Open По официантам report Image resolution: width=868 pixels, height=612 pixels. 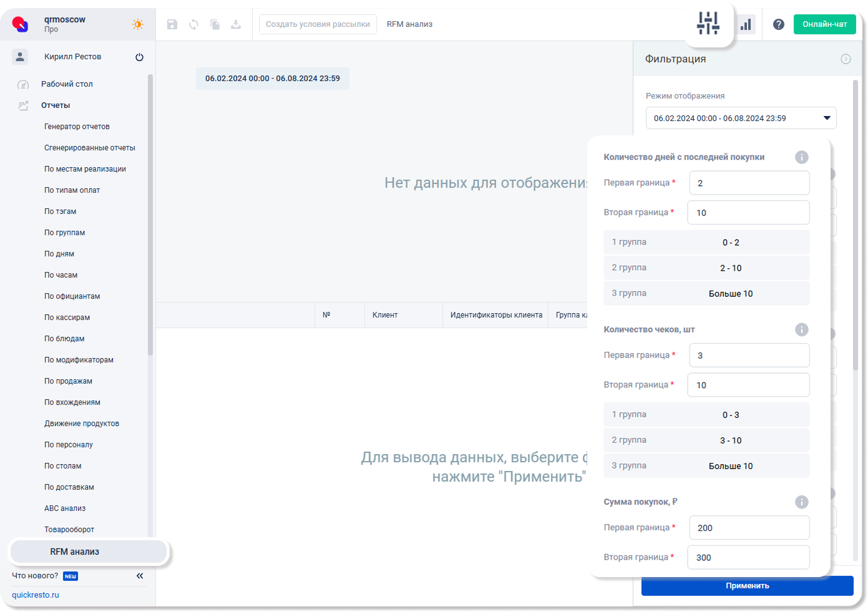(x=72, y=296)
